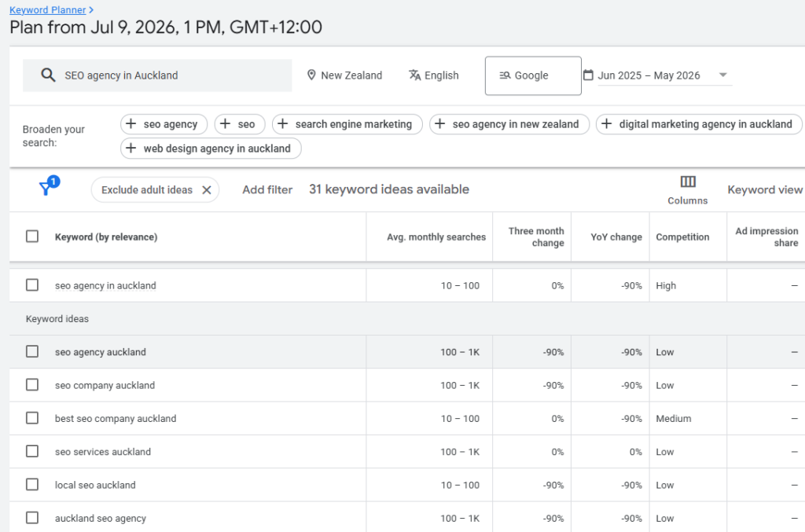
Task: Add the digital marketing agency in auckland chip
Action: point(699,124)
